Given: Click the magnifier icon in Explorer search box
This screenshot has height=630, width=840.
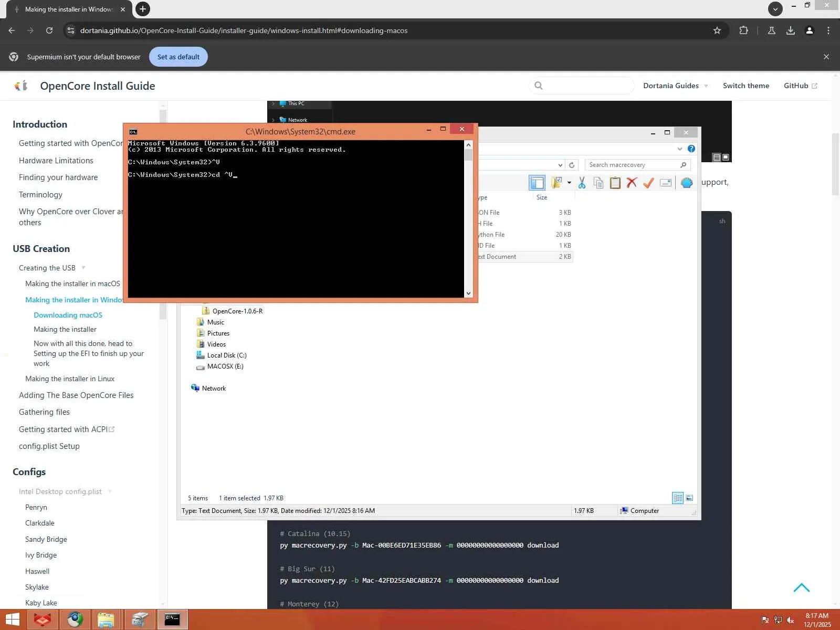Looking at the screenshot, I should pyautogui.click(x=683, y=165).
